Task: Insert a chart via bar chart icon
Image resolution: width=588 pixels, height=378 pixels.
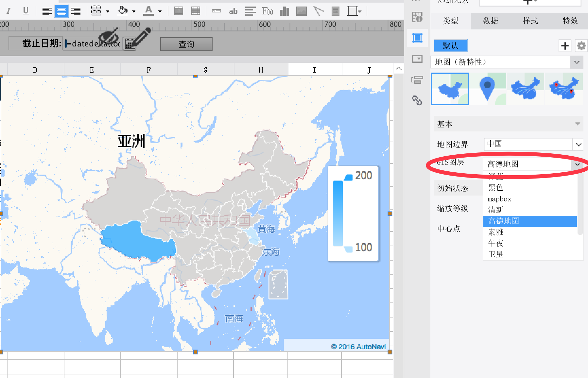Action: pyautogui.click(x=285, y=11)
